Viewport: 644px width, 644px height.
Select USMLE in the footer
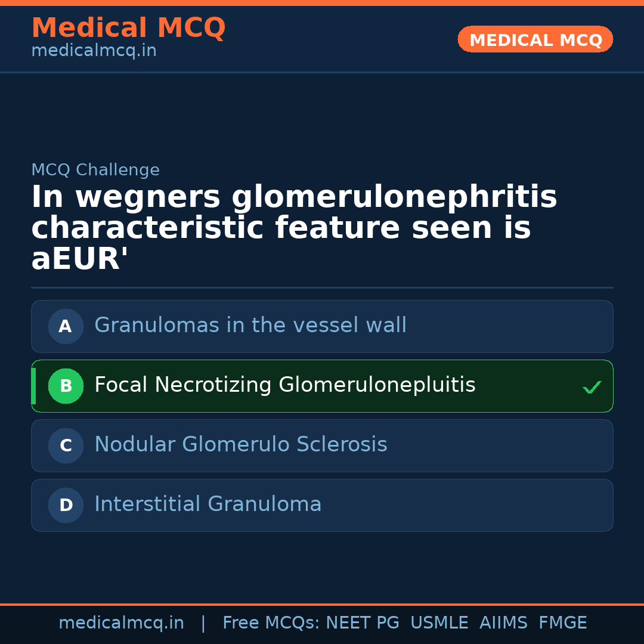pyautogui.click(x=439, y=623)
